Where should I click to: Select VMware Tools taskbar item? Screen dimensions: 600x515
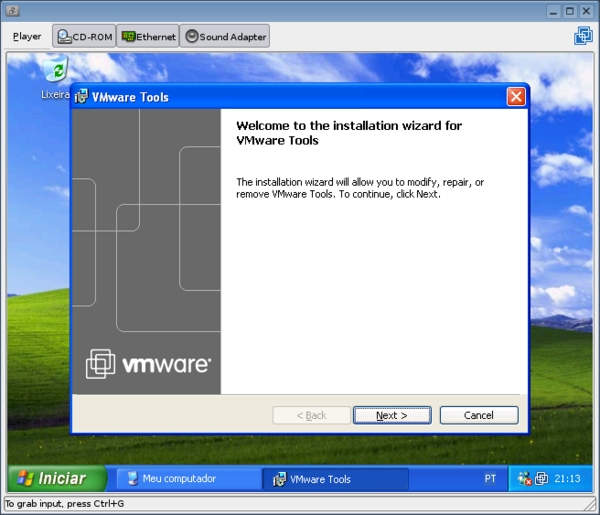(x=335, y=479)
